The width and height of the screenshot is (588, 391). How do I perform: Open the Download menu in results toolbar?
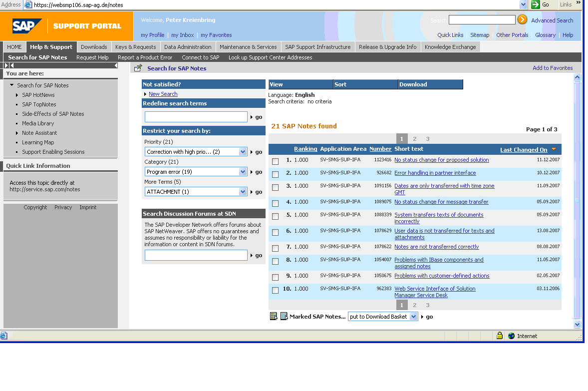pyautogui.click(x=430, y=84)
